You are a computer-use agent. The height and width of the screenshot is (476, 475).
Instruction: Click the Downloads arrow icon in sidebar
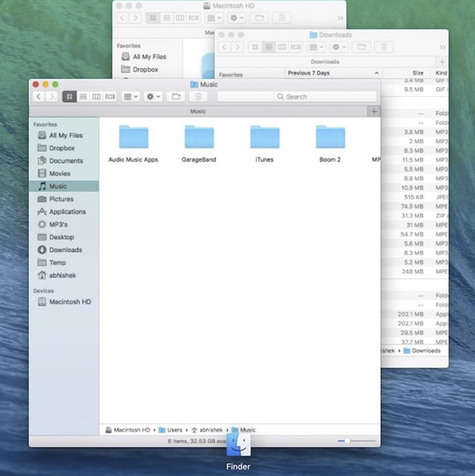point(42,250)
